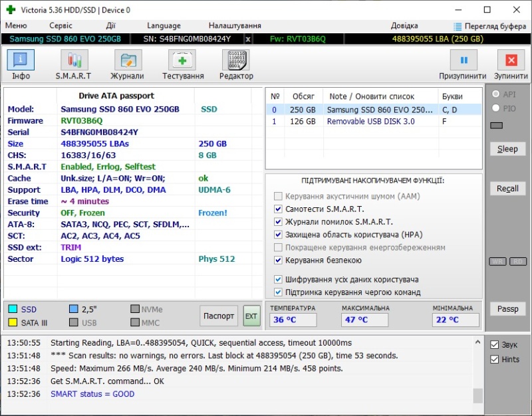Click the Паспорт button
Image resolution: width=532 pixels, height=416 pixels.
(x=219, y=316)
